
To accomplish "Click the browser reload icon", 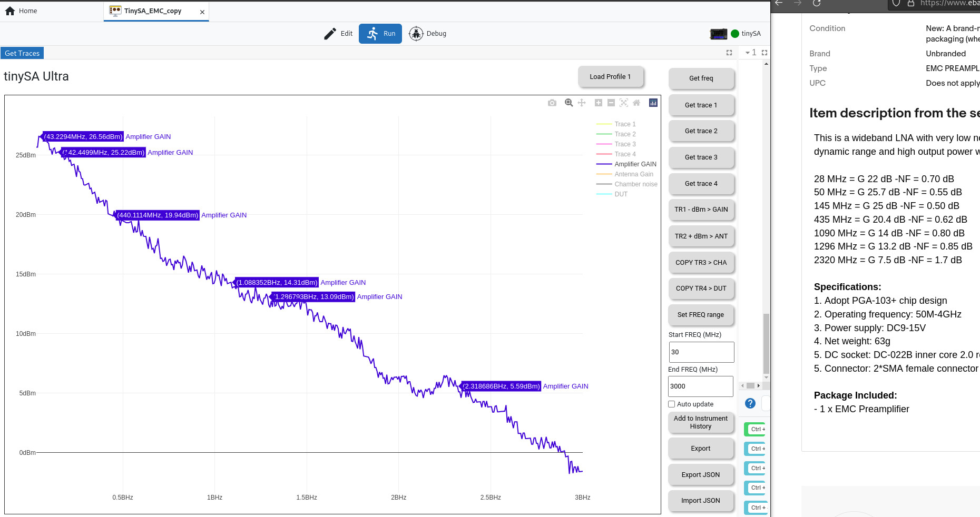I will click(x=817, y=3).
